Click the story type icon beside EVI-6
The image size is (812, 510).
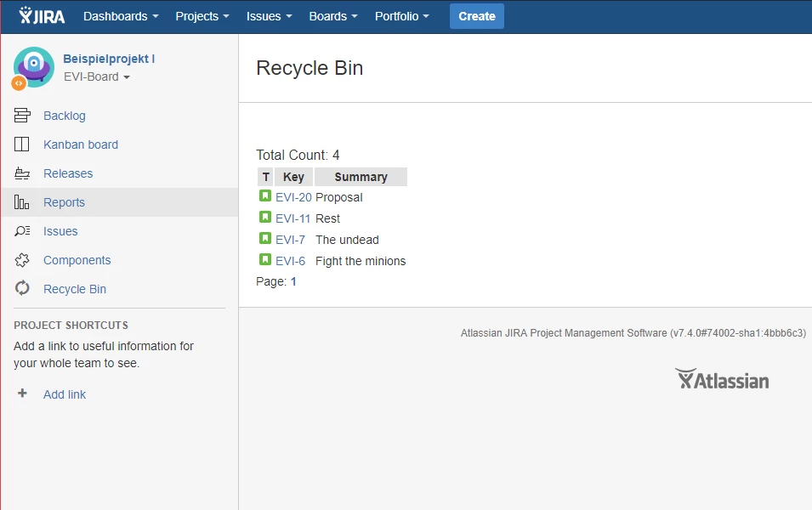(x=264, y=260)
